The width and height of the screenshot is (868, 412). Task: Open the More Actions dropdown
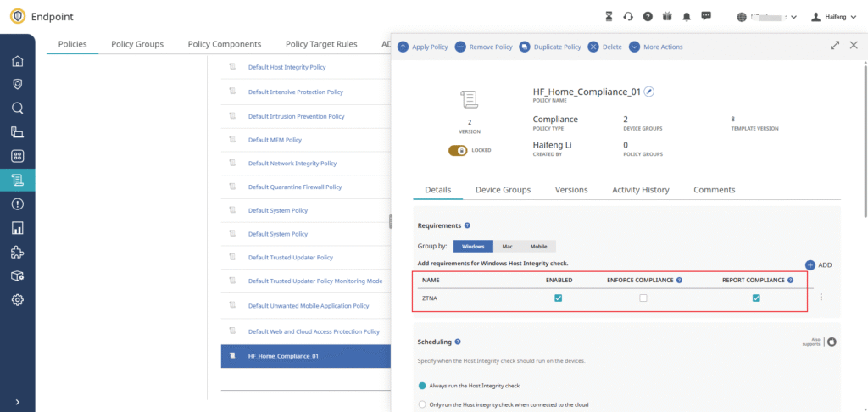point(656,47)
